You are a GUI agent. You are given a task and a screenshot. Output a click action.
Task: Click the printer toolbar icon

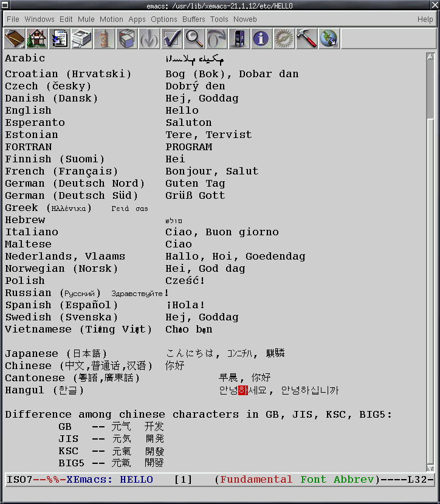click(82, 38)
